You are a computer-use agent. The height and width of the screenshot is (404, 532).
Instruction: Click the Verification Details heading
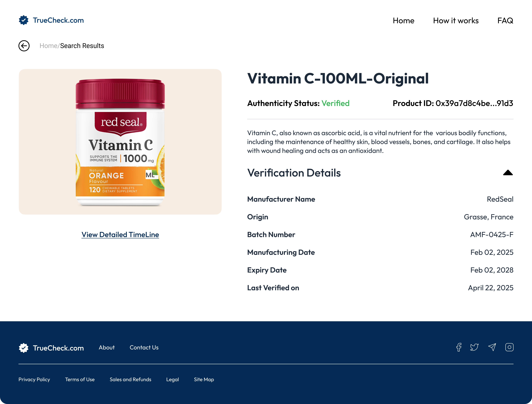294,173
